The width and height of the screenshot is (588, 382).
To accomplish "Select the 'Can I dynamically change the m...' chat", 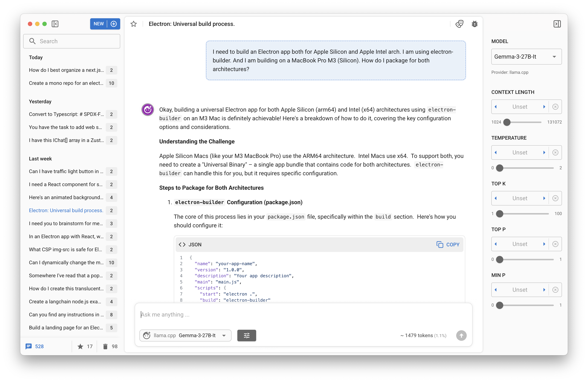I will point(66,263).
